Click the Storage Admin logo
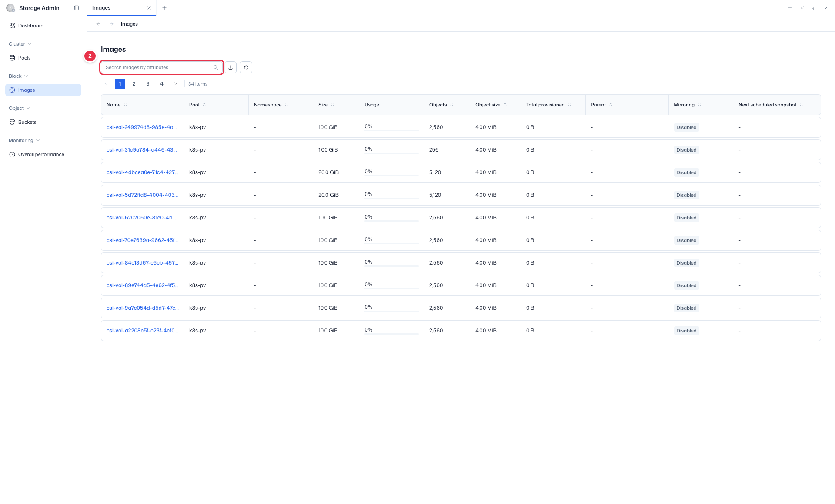 [10, 8]
